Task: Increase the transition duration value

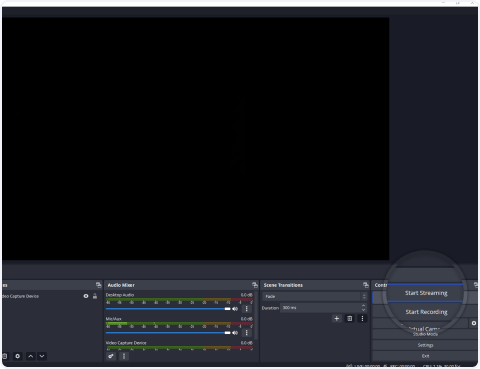Action: pos(364,305)
